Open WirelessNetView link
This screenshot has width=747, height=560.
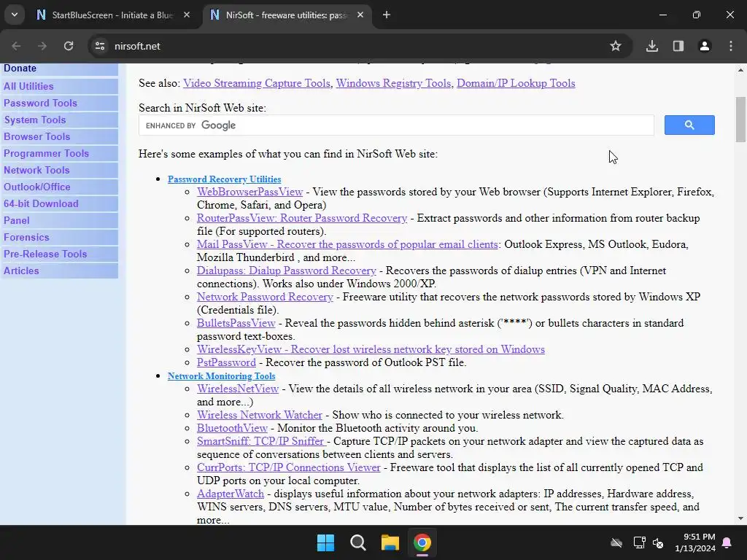[238, 389]
